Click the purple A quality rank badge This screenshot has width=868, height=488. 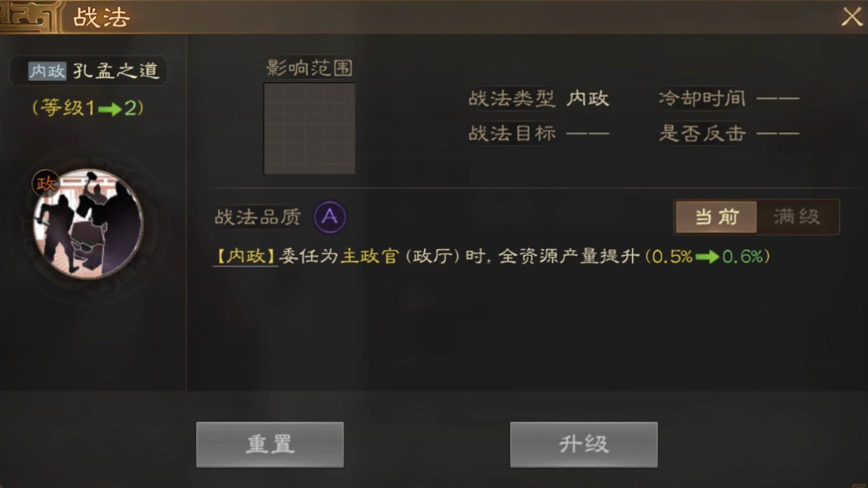point(330,217)
